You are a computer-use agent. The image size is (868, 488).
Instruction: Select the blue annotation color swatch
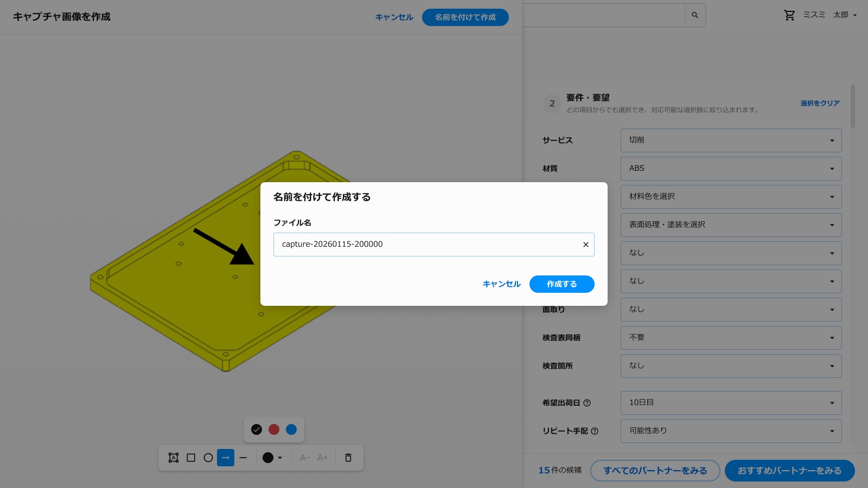click(291, 429)
